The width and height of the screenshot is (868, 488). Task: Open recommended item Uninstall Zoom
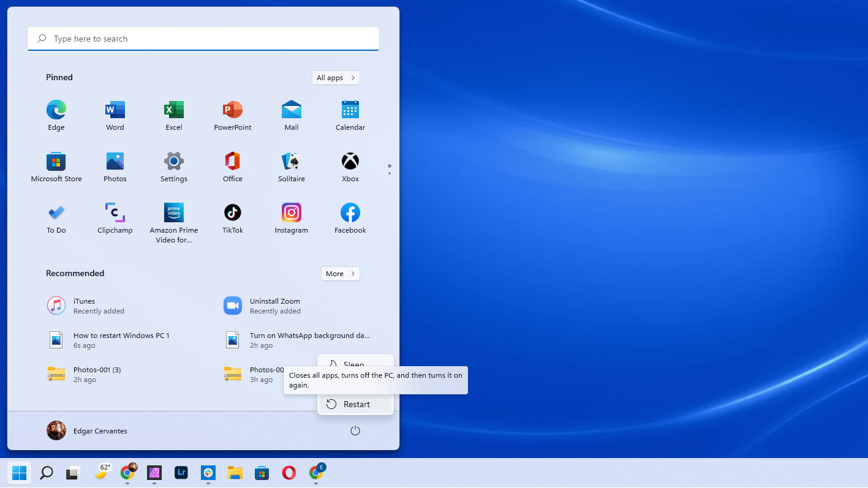[x=274, y=306]
